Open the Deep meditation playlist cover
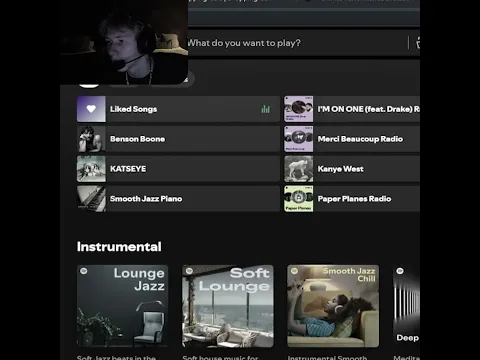The height and width of the screenshot is (360, 480). [x=406, y=306]
